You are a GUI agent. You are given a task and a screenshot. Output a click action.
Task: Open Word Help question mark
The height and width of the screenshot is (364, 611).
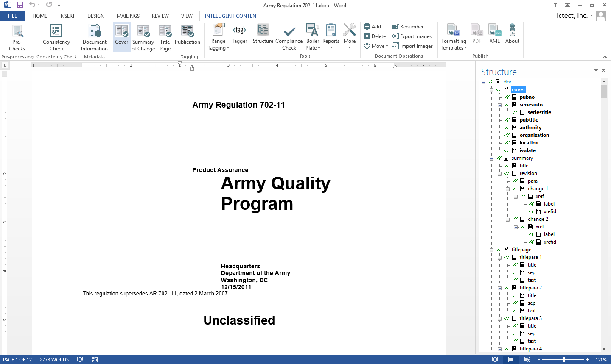click(555, 5)
